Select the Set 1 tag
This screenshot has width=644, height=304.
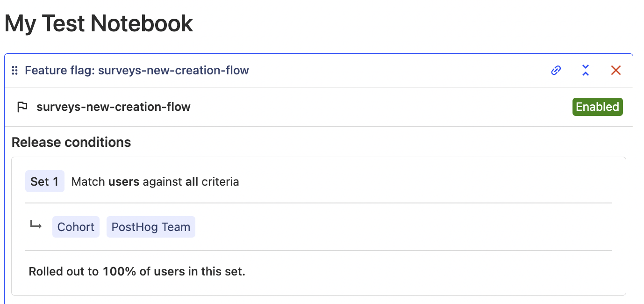pos(45,181)
